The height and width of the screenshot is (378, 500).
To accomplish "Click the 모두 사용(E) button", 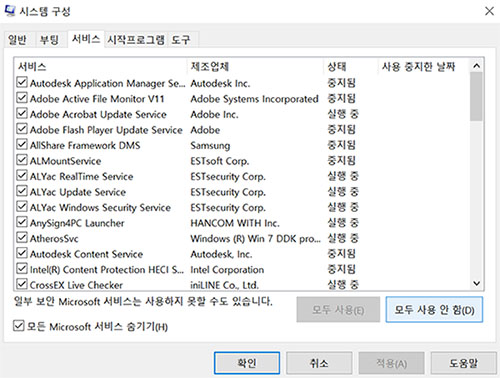I will [x=338, y=310].
